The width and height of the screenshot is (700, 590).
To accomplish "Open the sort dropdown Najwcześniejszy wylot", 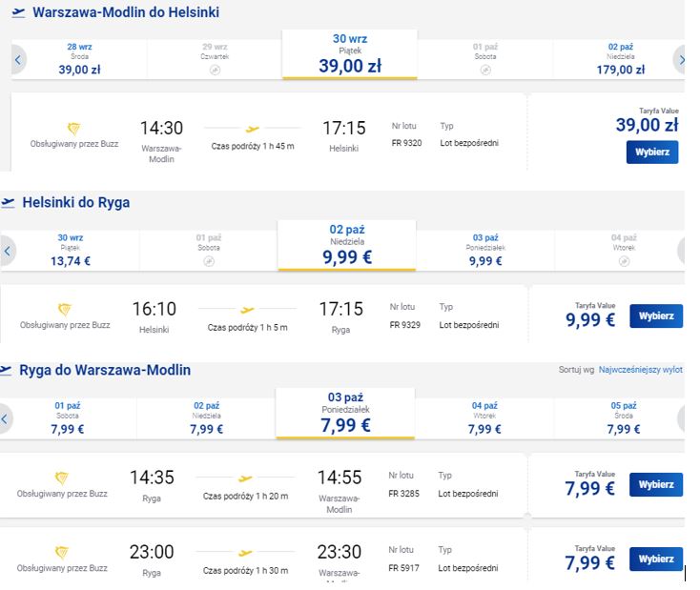I will (x=640, y=370).
